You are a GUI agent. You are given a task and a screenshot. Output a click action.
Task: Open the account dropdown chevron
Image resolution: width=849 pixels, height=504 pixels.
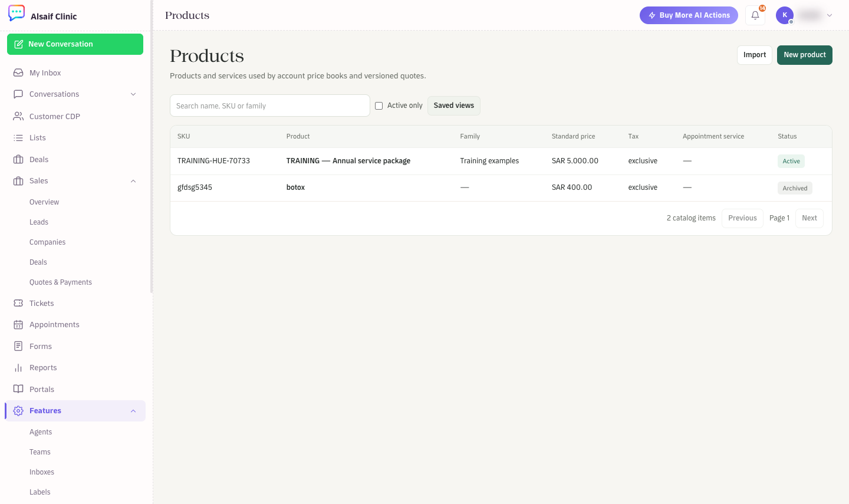(830, 15)
